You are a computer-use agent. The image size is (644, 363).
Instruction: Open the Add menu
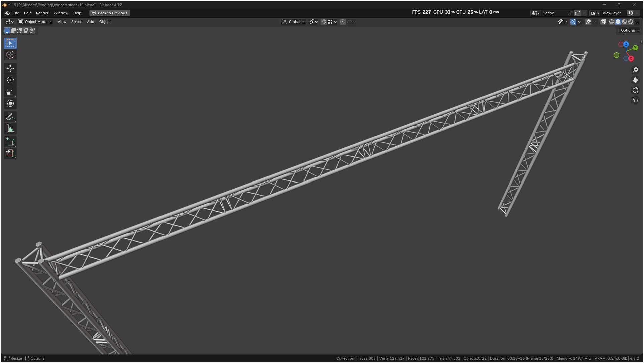coord(90,22)
